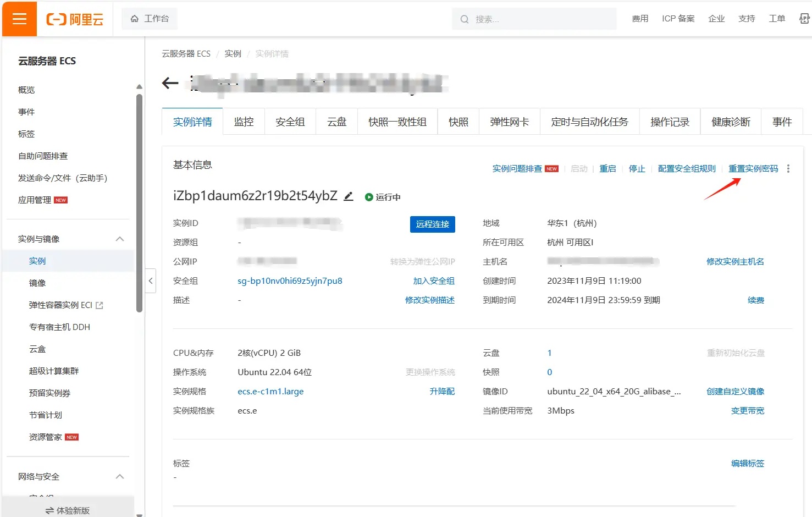Collapse the sidebar with the arrow handle
The width and height of the screenshot is (812, 517).
[x=151, y=281]
